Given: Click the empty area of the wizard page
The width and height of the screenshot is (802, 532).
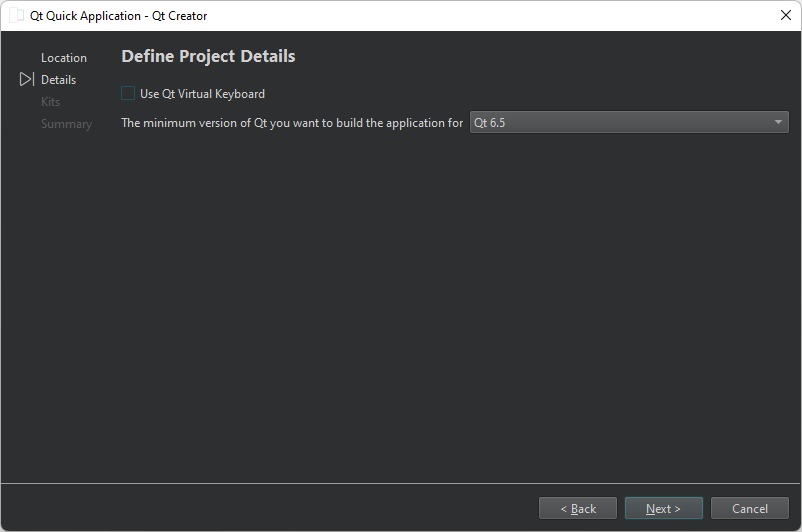Looking at the screenshot, I should 450,300.
